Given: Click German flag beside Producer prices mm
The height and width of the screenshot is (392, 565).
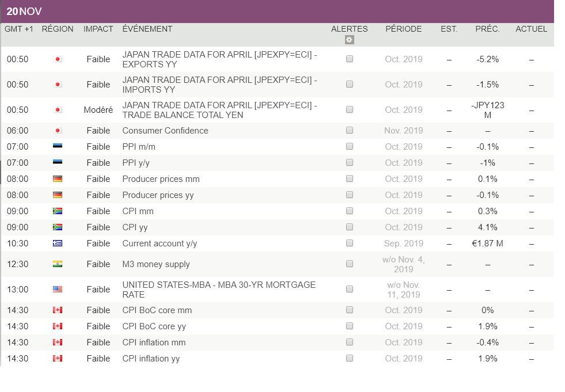Looking at the screenshot, I should [58, 179].
